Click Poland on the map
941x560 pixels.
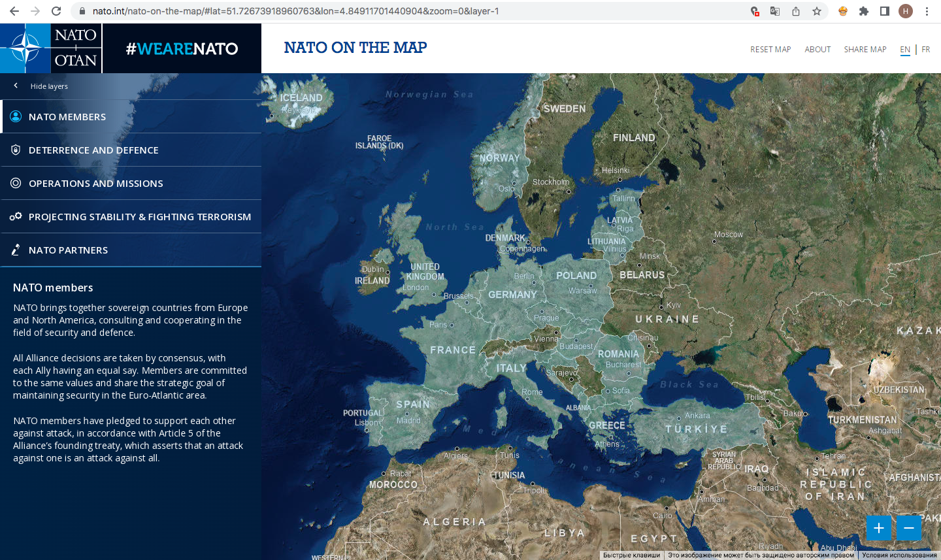coord(576,276)
